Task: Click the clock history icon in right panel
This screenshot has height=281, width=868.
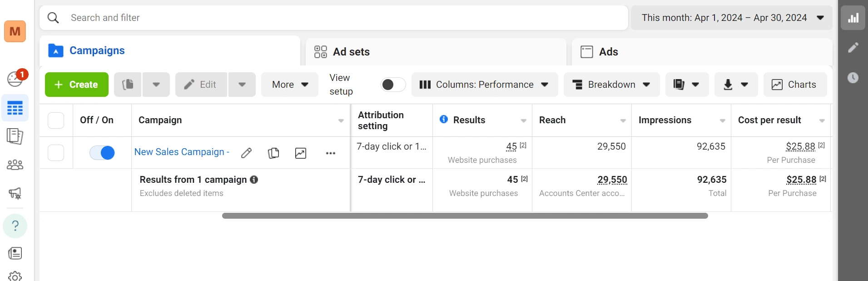Action: tap(853, 78)
